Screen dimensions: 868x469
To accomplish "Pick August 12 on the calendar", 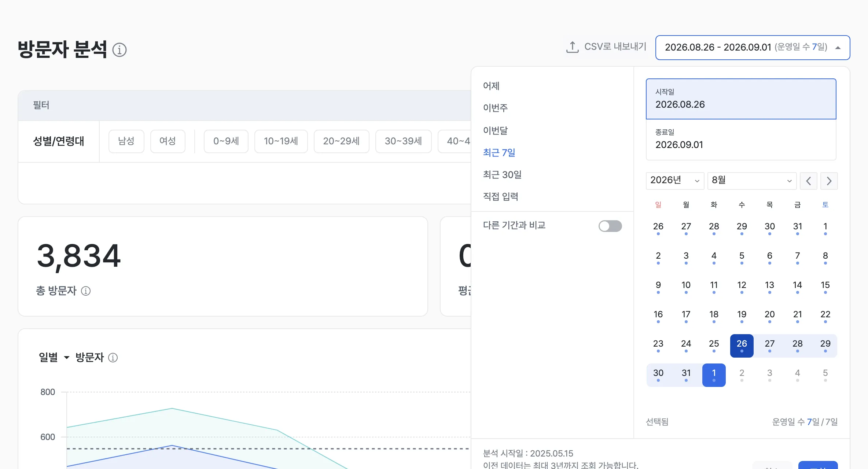I will coord(742,287).
